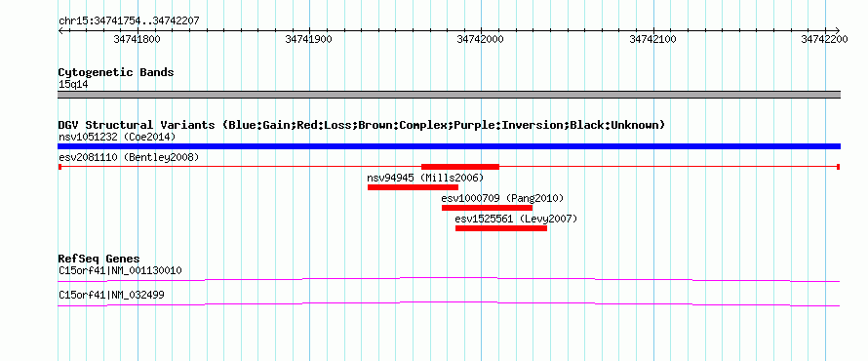This screenshot has width=868, height=361.
Task: Click left end marker of esv2081110
Action: pyautogui.click(x=59, y=167)
